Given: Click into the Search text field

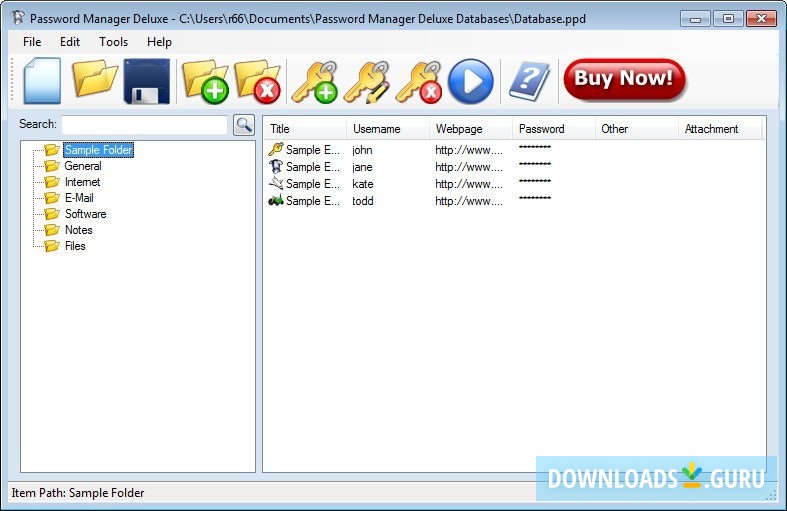Looking at the screenshot, I should tap(145, 124).
